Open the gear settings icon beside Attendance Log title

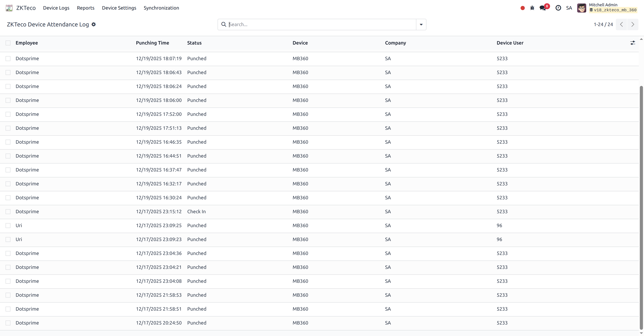(93, 24)
